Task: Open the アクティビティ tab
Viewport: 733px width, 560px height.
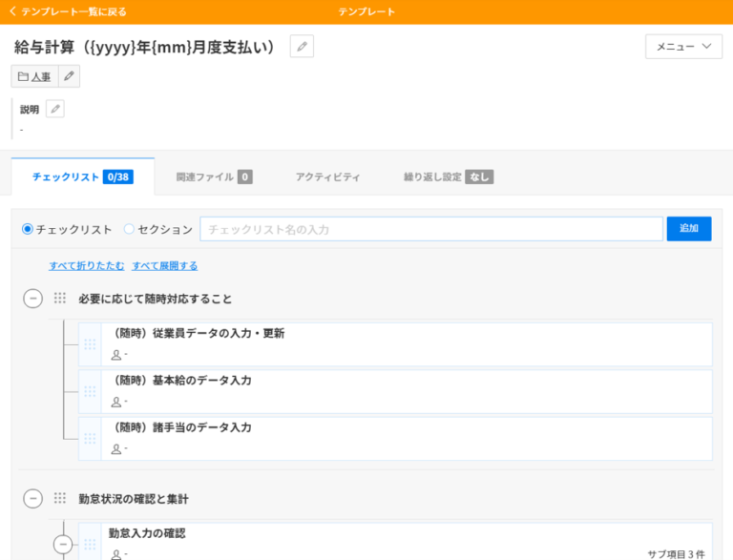Action: coord(327,176)
